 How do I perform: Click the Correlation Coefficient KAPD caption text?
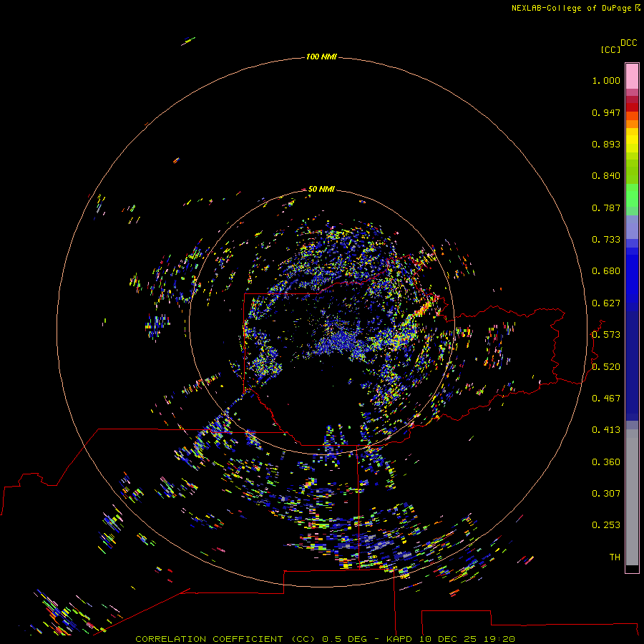click(325, 639)
